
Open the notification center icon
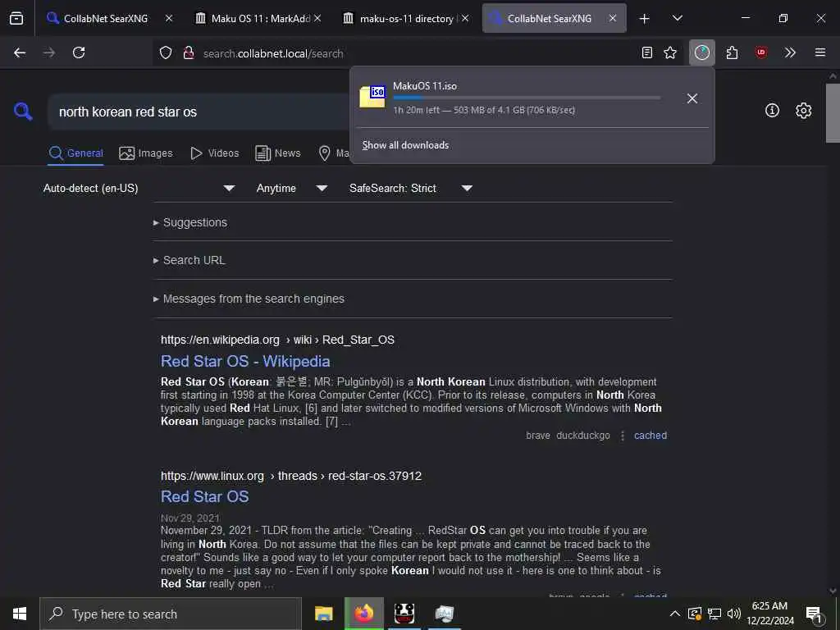pos(815,614)
